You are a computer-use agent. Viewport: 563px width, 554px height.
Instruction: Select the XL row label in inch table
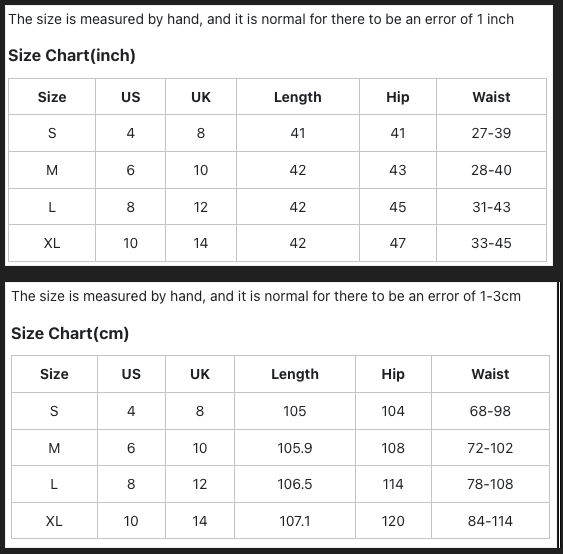pyautogui.click(x=52, y=243)
